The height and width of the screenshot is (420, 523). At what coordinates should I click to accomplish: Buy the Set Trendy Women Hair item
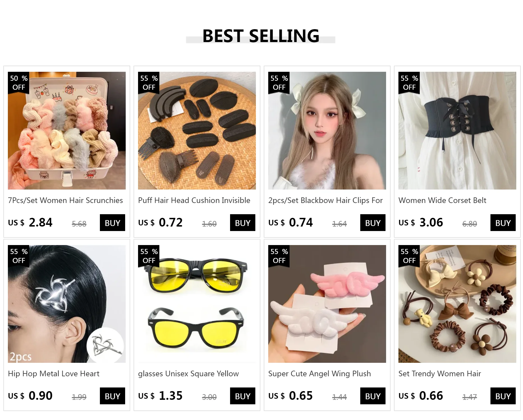pyautogui.click(x=503, y=396)
